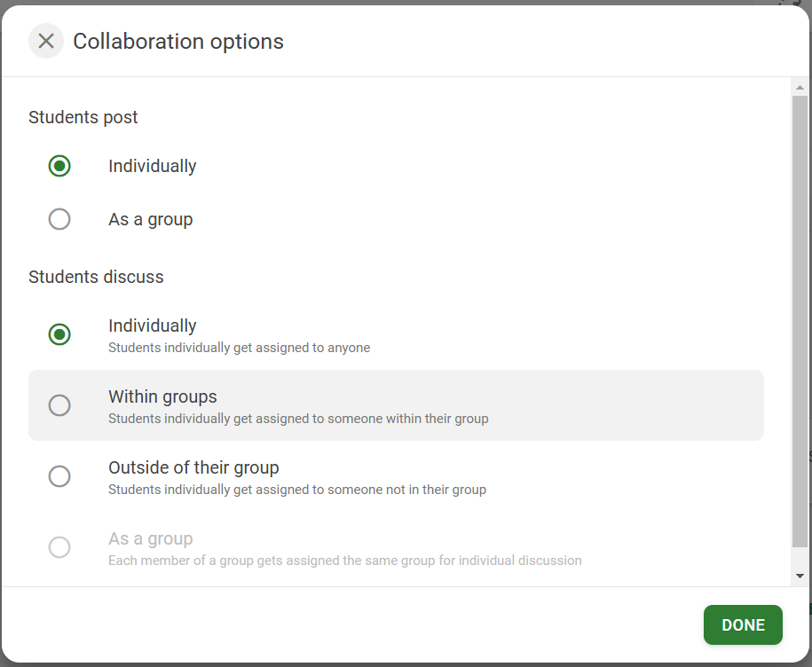The height and width of the screenshot is (667, 812).
Task: Click the grayed 'As a group' discuss label
Action: coord(151,538)
